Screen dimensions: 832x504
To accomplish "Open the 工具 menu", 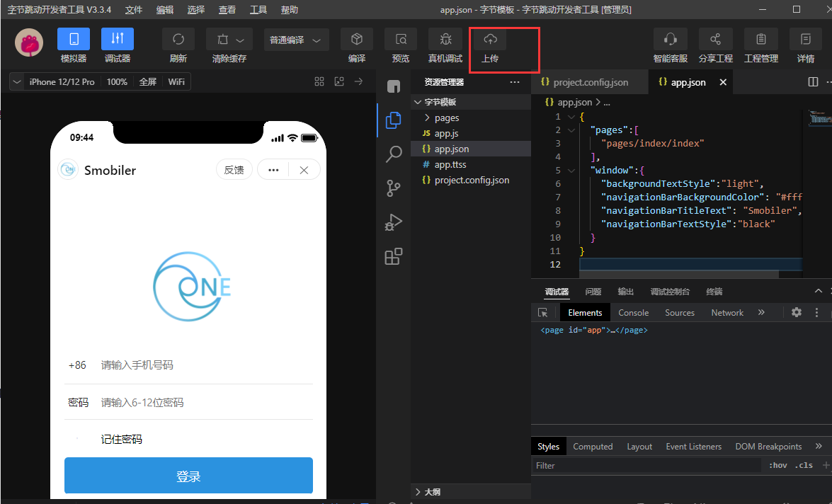I will (x=258, y=9).
